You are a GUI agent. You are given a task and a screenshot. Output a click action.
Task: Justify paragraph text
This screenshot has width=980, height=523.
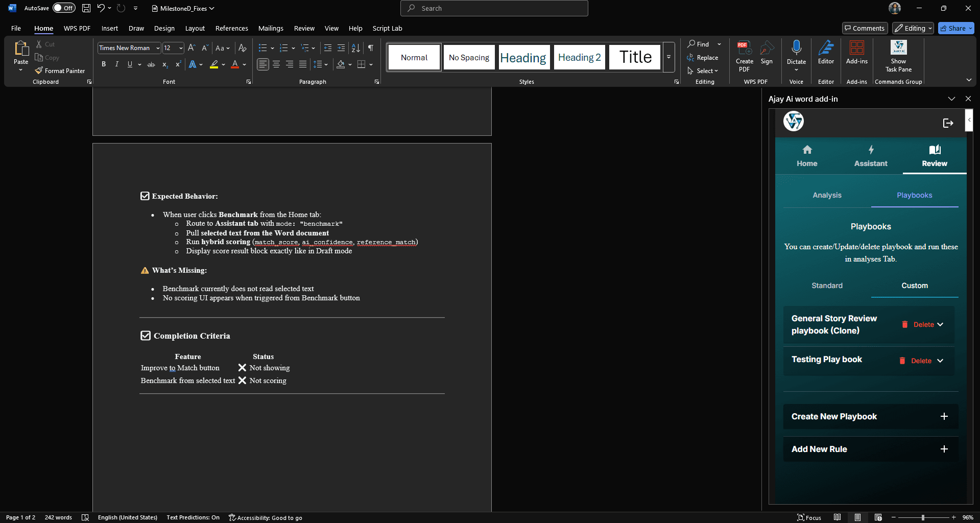click(x=303, y=64)
